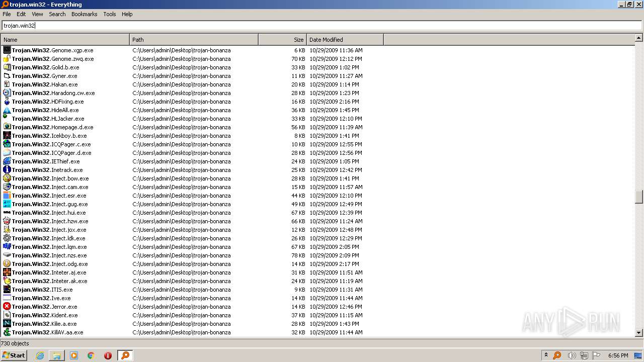Screen dimensions: 644x362
Task: Show hidden tray icons arrow
Action: [546, 355]
